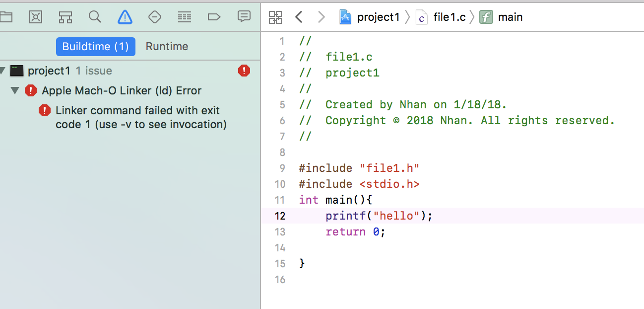Click project1 in the jump bar

[x=378, y=17]
